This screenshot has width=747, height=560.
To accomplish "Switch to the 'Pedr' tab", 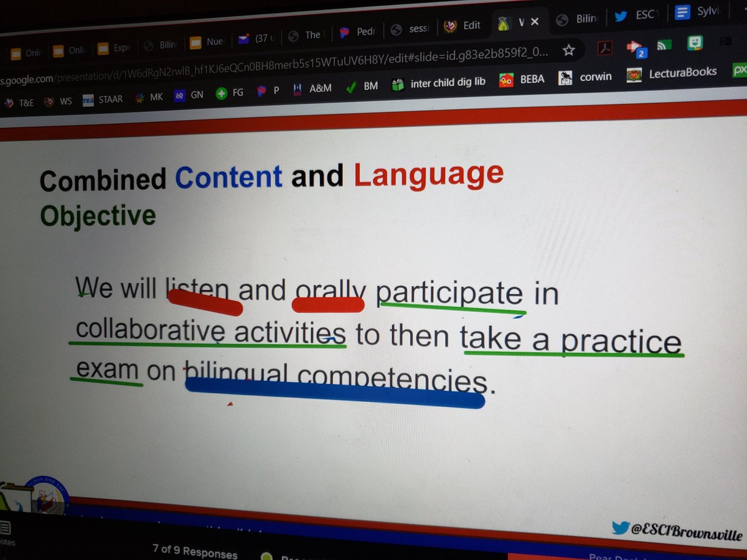I will pos(356,32).
